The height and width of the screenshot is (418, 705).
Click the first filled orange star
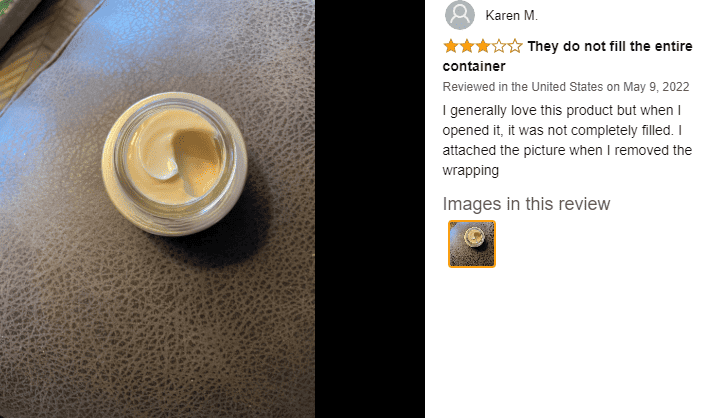coord(451,46)
